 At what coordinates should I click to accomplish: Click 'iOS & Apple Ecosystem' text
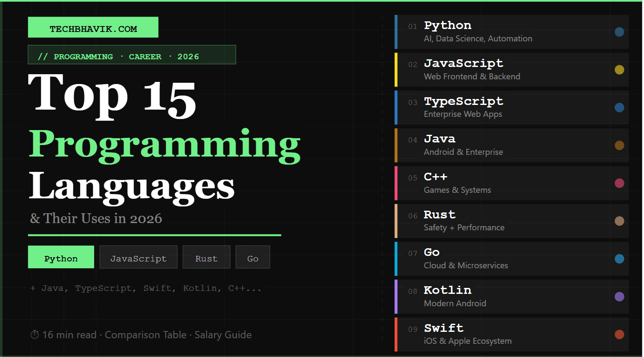point(468,341)
